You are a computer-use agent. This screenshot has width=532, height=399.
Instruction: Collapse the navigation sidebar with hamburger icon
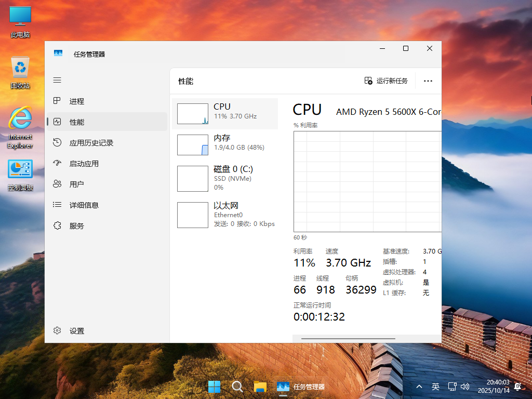[x=57, y=80]
